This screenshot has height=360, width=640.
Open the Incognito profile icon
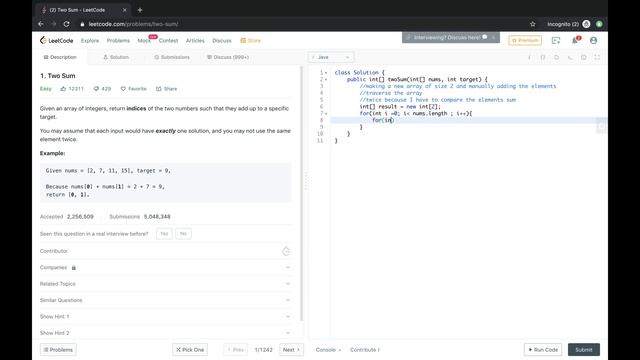pyautogui.click(x=586, y=24)
